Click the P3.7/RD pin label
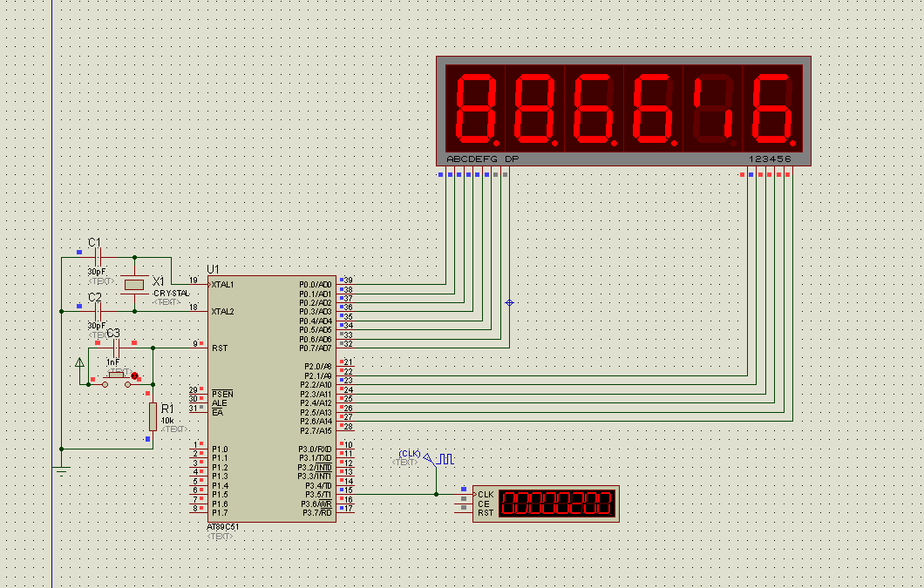Viewport: 924px width, 588px height. click(317, 512)
